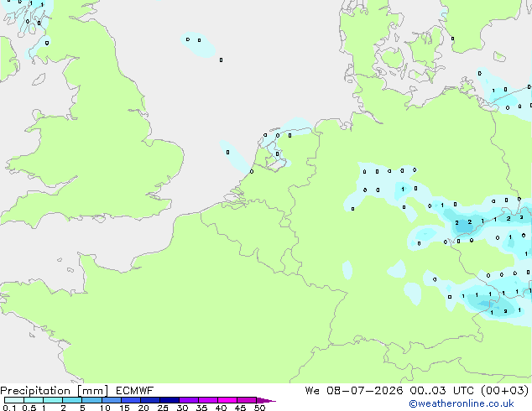This screenshot has width=532, height=411.
Task: Click the '0.5' legend value label
Action: pyautogui.click(x=29, y=408)
